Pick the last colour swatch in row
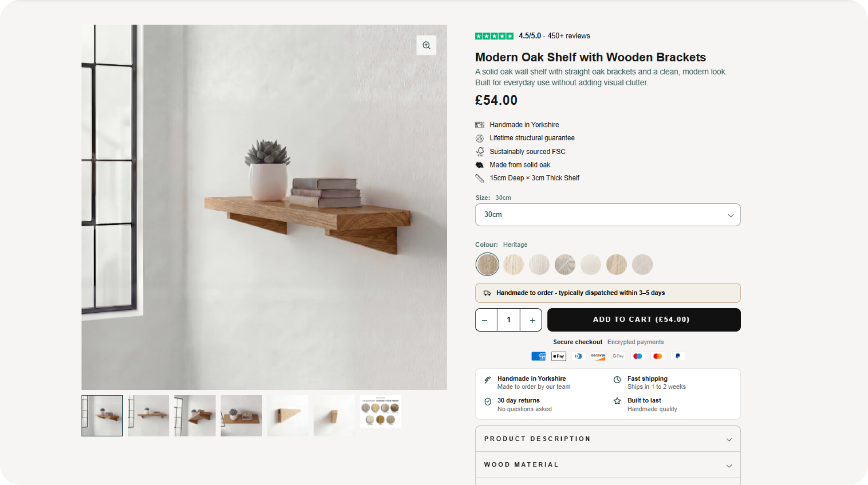The width and height of the screenshot is (868, 485). (642, 265)
